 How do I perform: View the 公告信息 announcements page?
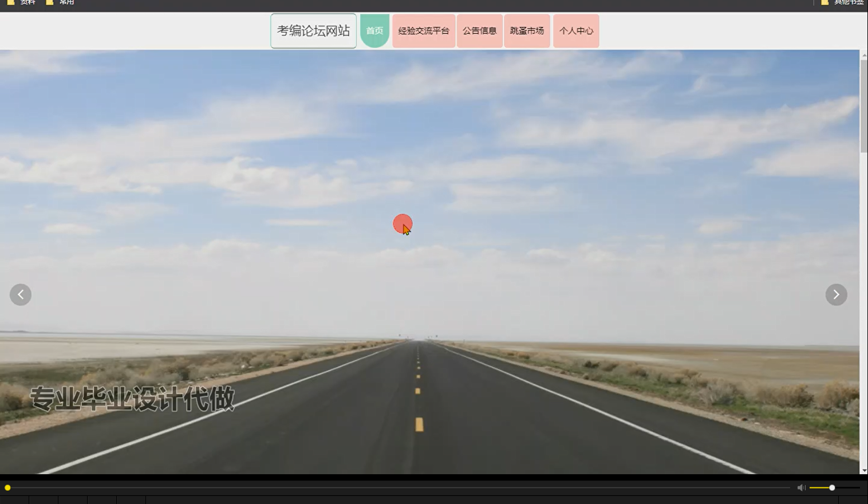pos(480,30)
